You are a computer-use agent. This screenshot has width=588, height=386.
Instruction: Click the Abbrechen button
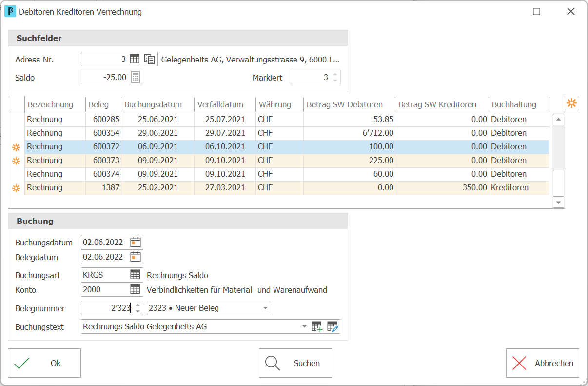pyautogui.click(x=543, y=363)
